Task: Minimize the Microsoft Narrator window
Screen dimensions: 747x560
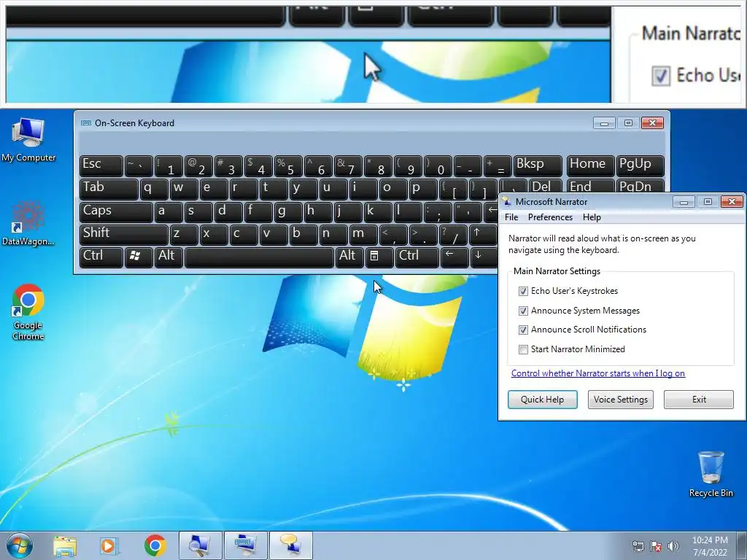Action: coord(684,202)
